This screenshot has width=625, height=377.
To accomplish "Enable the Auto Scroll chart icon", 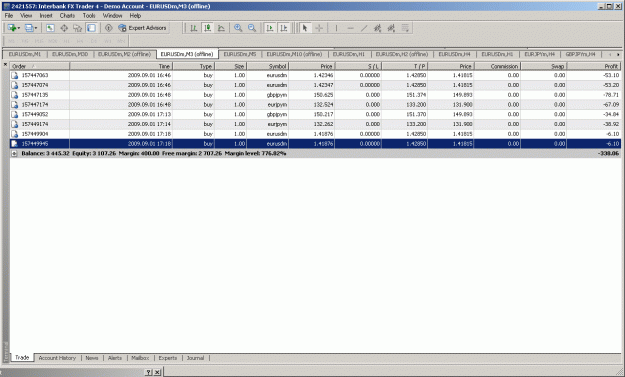I will click(270, 28).
